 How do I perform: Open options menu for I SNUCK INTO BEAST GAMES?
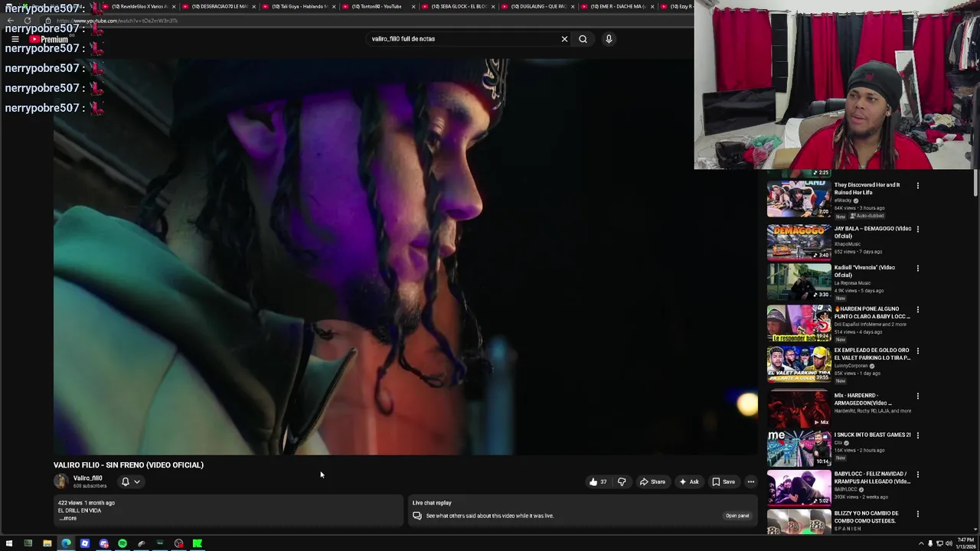[918, 435]
